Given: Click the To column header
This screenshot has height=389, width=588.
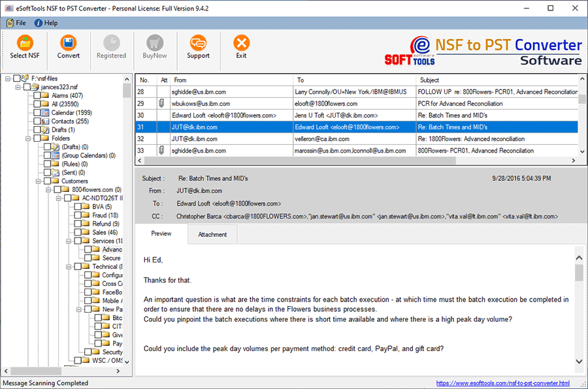Looking at the screenshot, I should [354, 80].
